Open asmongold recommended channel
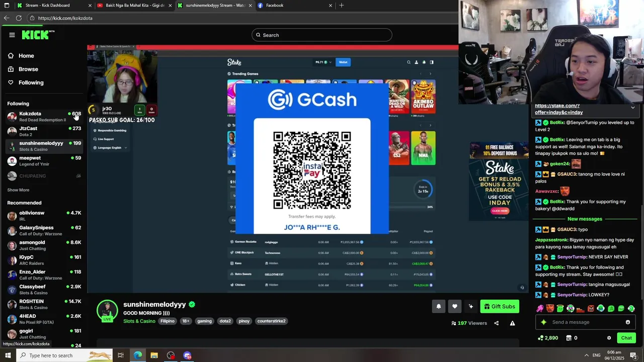 pos(44,245)
